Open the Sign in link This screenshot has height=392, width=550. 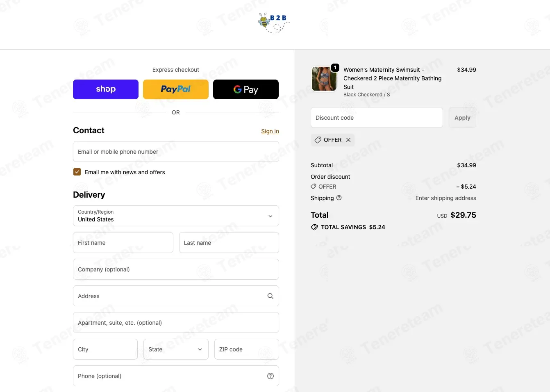coord(270,131)
